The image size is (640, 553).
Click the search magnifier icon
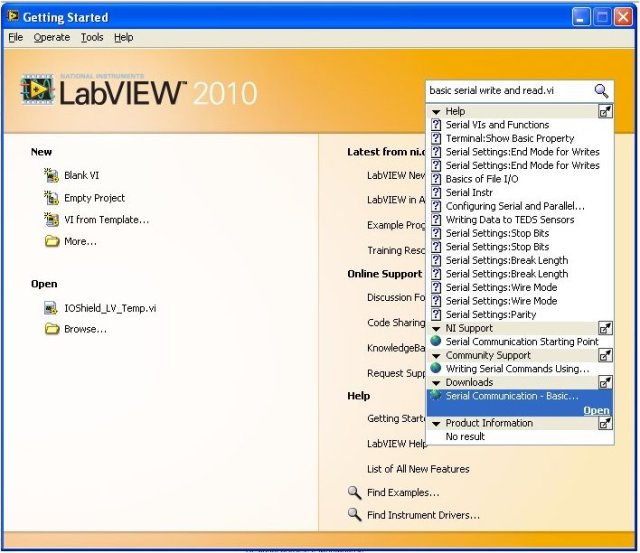601,90
